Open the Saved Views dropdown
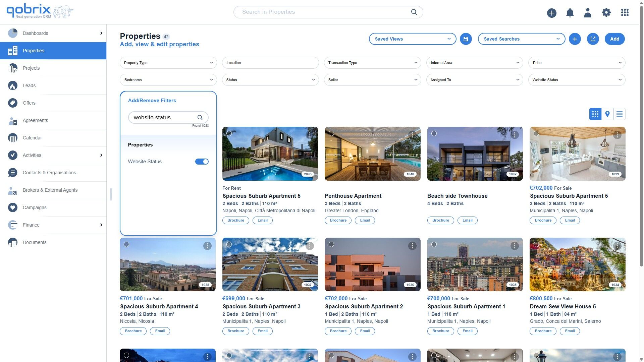644x362 pixels. click(412, 39)
